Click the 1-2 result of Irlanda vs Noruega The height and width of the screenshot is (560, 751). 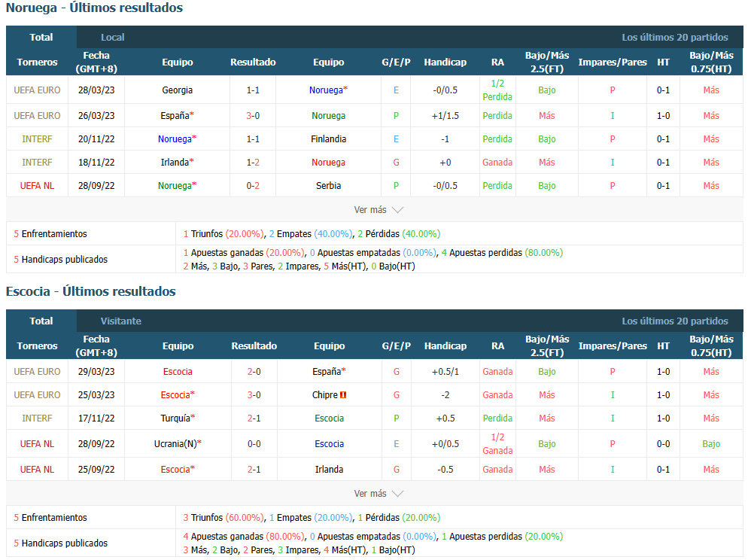pos(253,163)
